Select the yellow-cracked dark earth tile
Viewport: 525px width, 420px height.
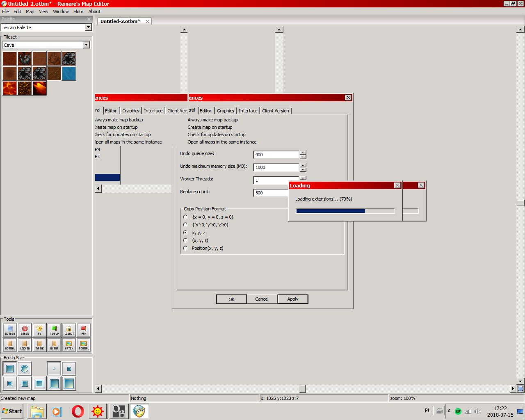(x=25, y=88)
